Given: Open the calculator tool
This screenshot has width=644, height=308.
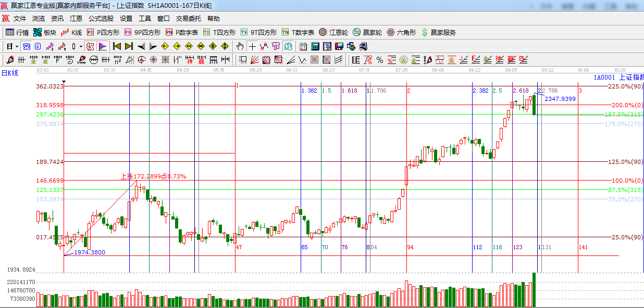Looking at the screenshot, I should [x=315, y=46].
